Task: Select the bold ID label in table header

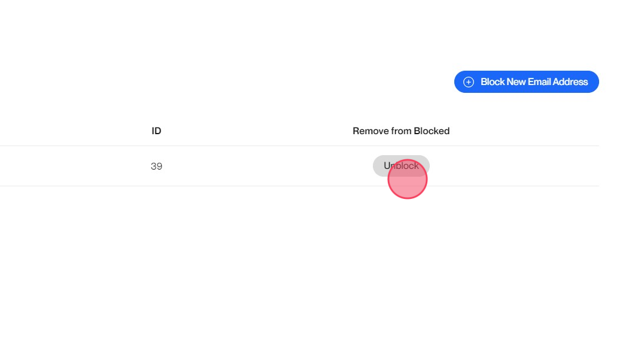Action: (x=156, y=131)
